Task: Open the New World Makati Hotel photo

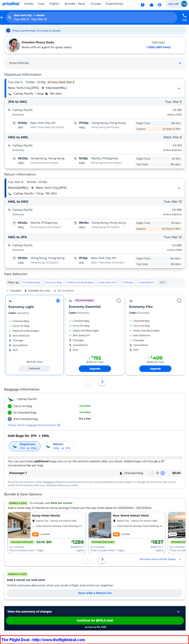Action: point(100,525)
